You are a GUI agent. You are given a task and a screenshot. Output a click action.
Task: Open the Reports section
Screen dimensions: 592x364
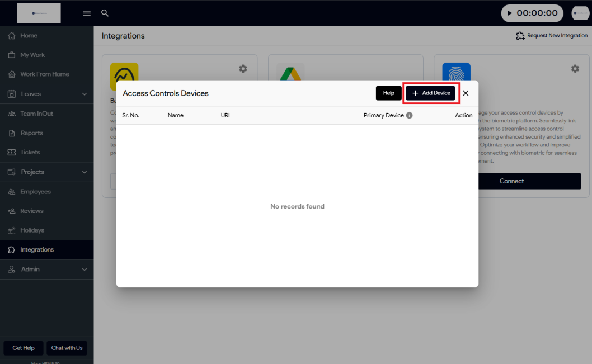pos(31,133)
